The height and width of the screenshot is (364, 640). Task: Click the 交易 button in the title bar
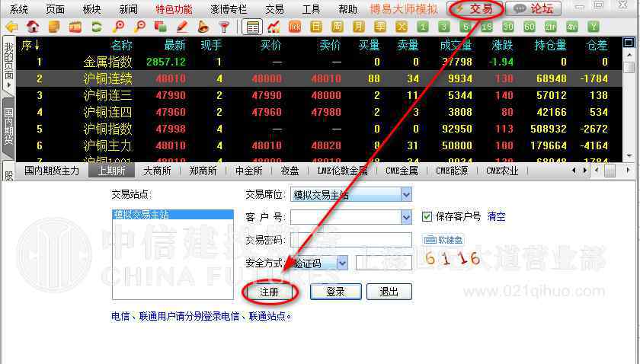click(476, 8)
